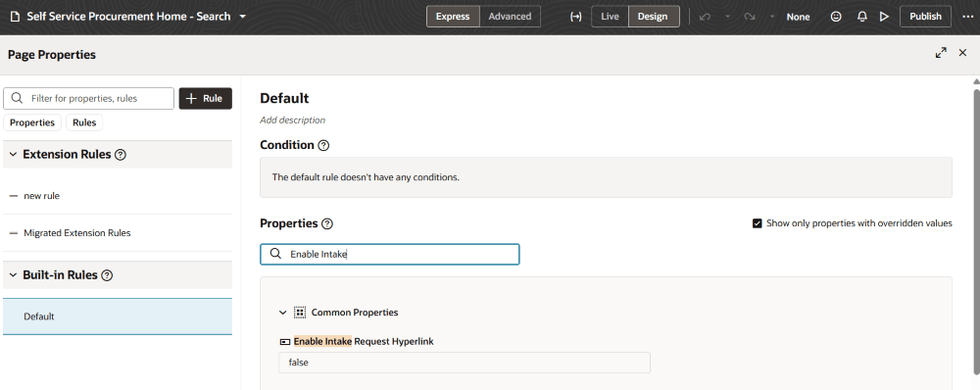
Task: Click the false value field
Action: click(465, 363)
